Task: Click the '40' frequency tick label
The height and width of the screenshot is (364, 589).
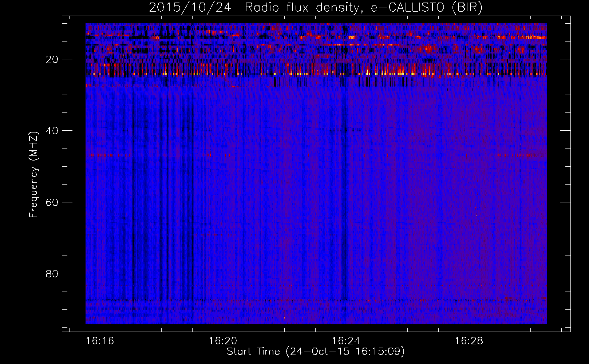Action: [x=52, y=130]
